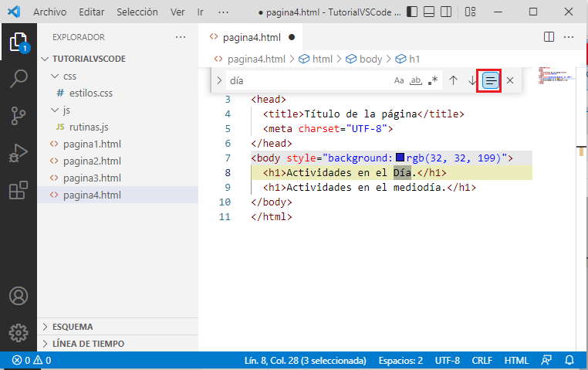Click line number 10 in the gutter
588x370 pixels.
click(225, 202)
